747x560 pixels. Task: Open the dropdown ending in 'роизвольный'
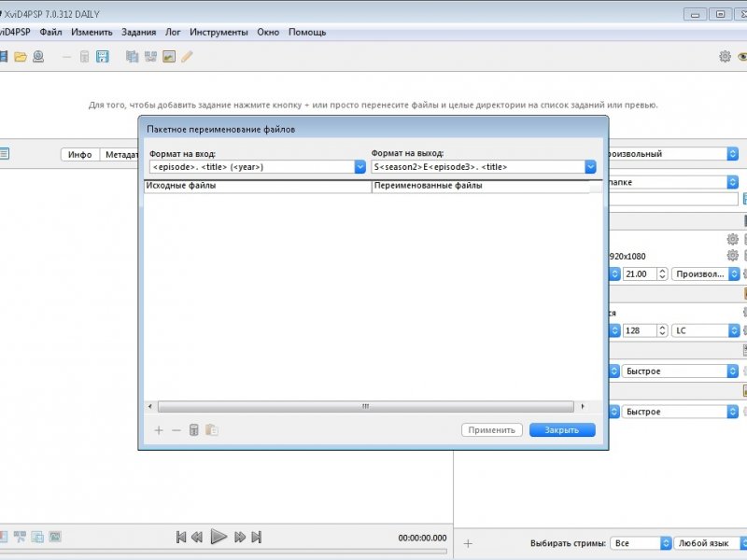pos(673,154)
